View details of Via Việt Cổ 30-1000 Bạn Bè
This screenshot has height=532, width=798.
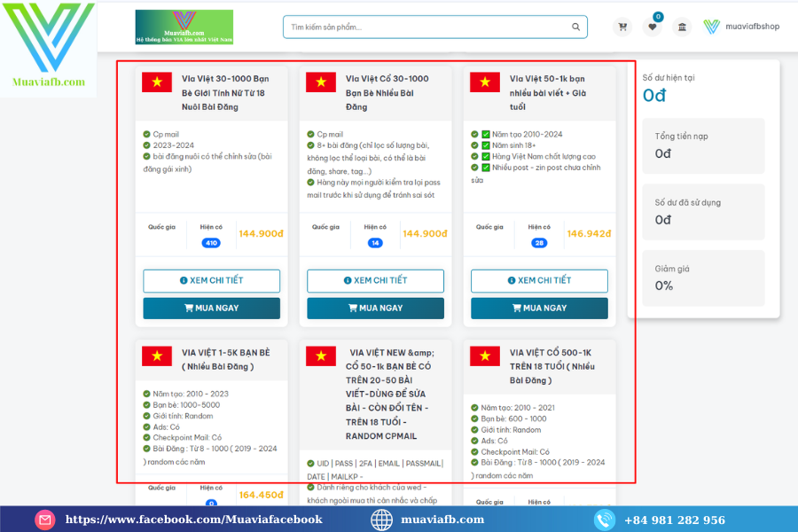coord(376,280)
